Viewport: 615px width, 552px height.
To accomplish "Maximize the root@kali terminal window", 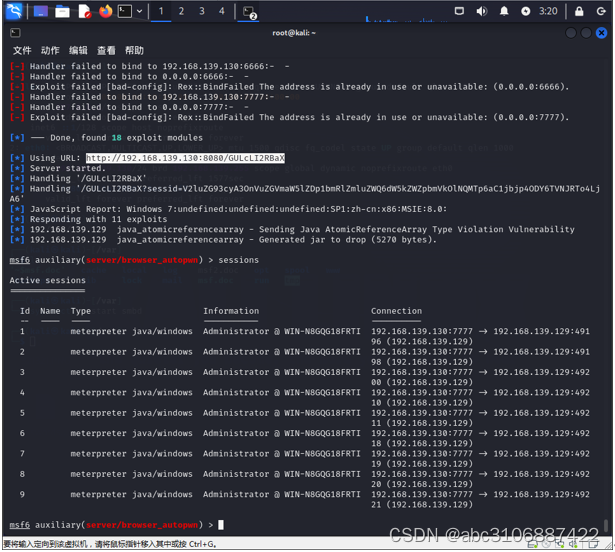I will coord(586,33).
